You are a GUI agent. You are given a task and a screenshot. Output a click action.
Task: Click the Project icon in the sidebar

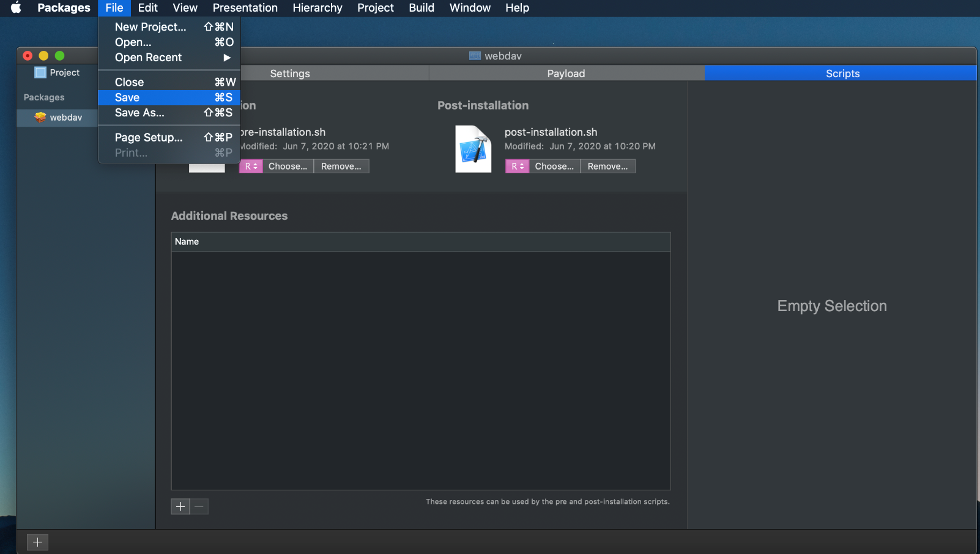[x=40, y=72]
